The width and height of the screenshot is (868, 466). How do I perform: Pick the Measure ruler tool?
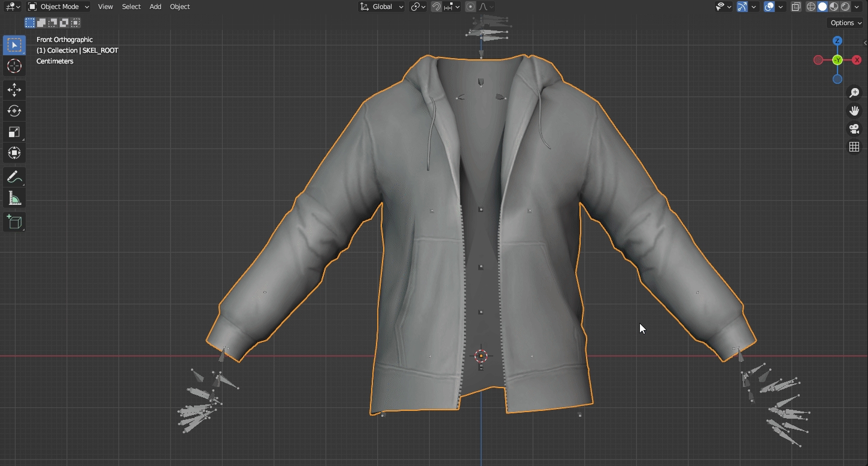tap(14, 198)
